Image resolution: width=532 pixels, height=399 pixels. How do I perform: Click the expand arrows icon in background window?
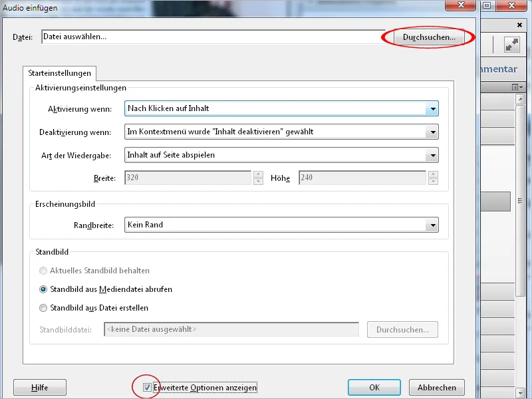(511, 45)
